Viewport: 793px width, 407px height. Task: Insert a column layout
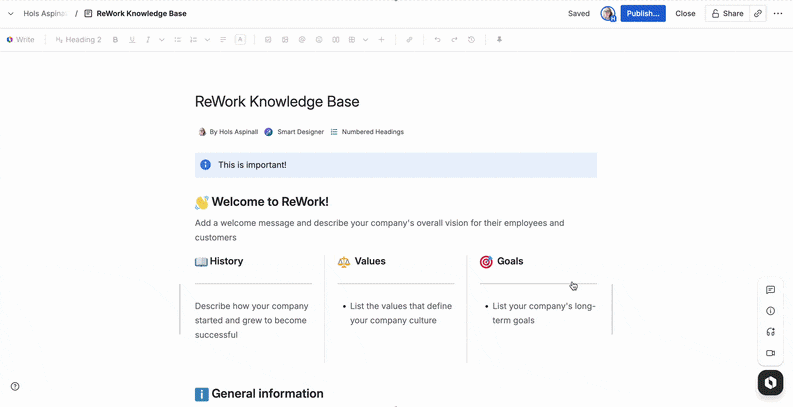point(335,39)
